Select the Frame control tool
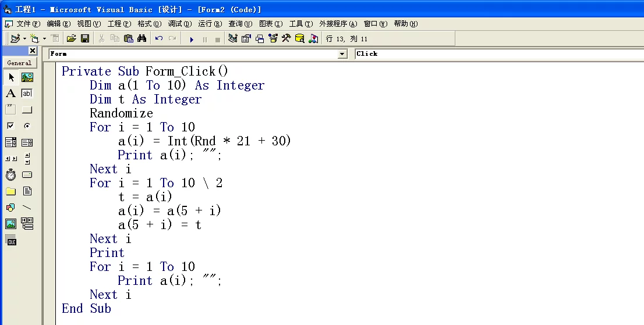 (x=11, y=109)
